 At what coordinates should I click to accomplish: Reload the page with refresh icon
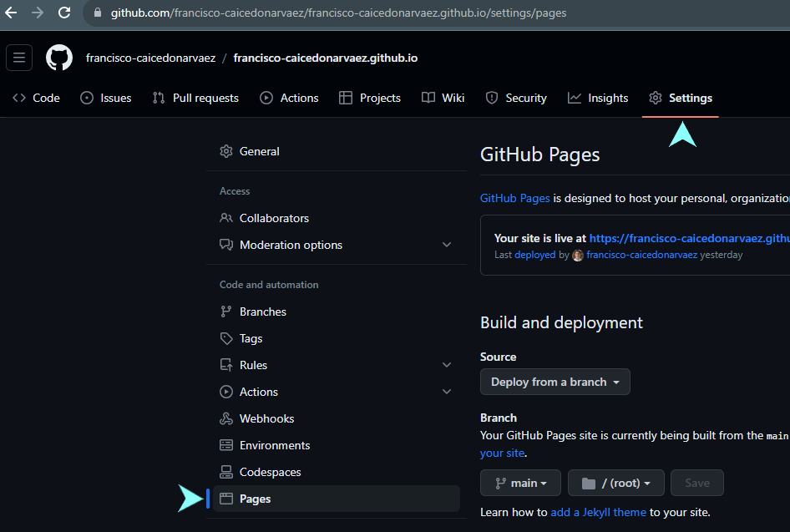pyautogui.click(x=64, y=13)
